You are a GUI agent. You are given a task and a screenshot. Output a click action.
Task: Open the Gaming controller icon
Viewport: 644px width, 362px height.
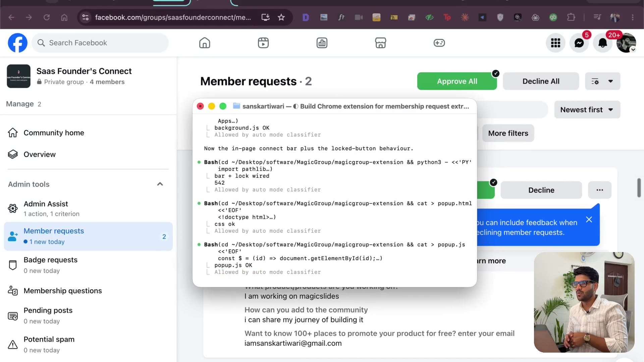pos(439,43)
